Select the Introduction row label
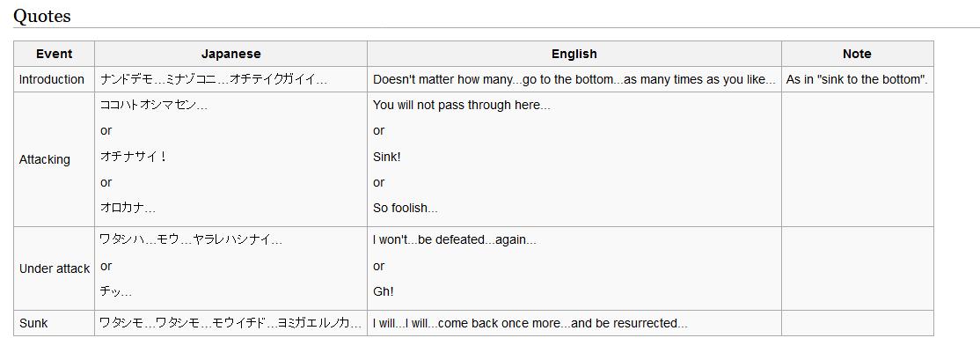Screen dimensions: 980x360 [x=51, y=79]
